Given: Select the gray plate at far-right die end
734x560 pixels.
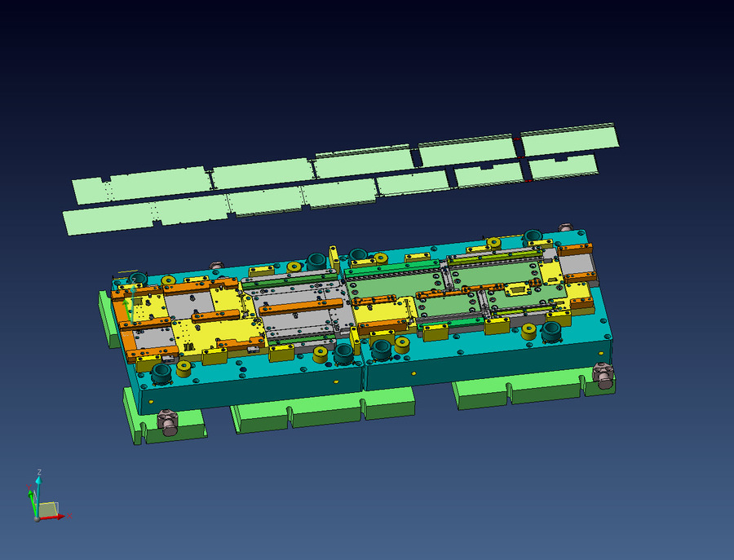Looking at the screenshot, I should click(577, 265).
